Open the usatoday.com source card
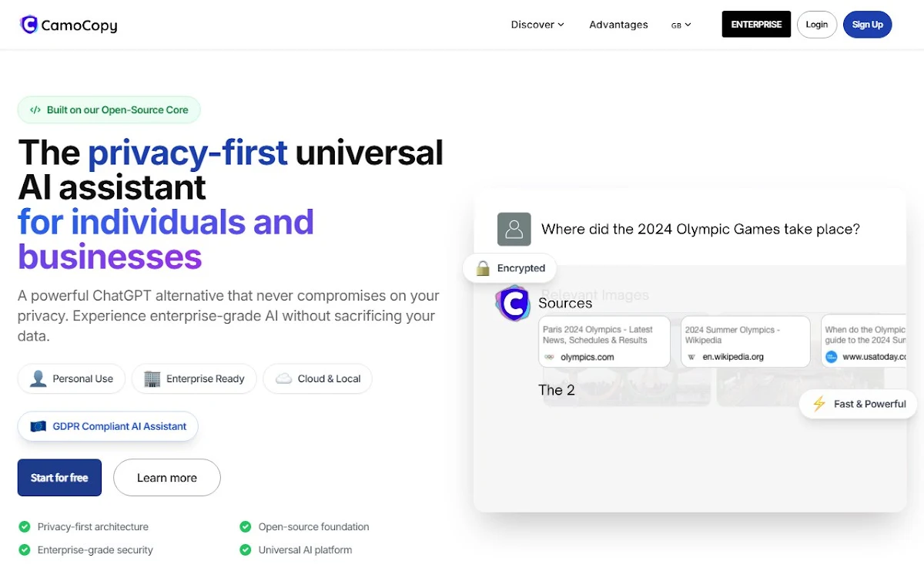This screenshot has height=578, width=924. click(x=863, y=341)
